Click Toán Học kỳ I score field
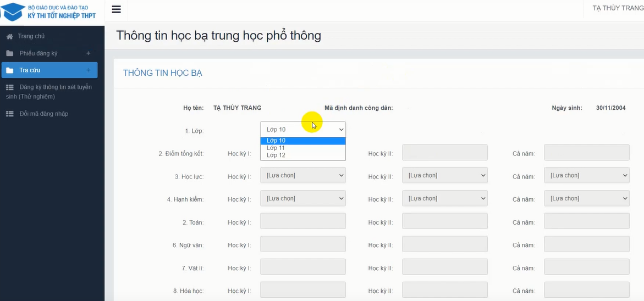644x301 pixels. pyautogui.click(x=302, y=221)
